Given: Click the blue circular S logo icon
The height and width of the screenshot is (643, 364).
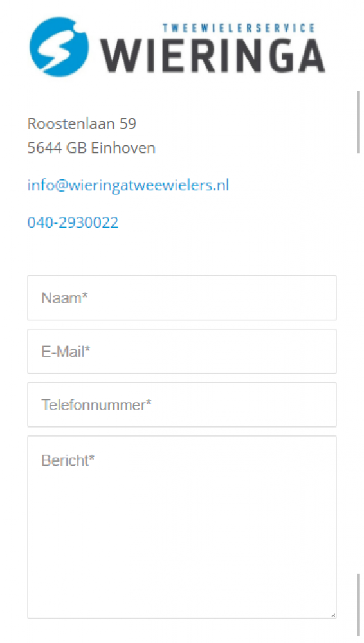Looking at the screenshot, I should click(x=59, y=47).
